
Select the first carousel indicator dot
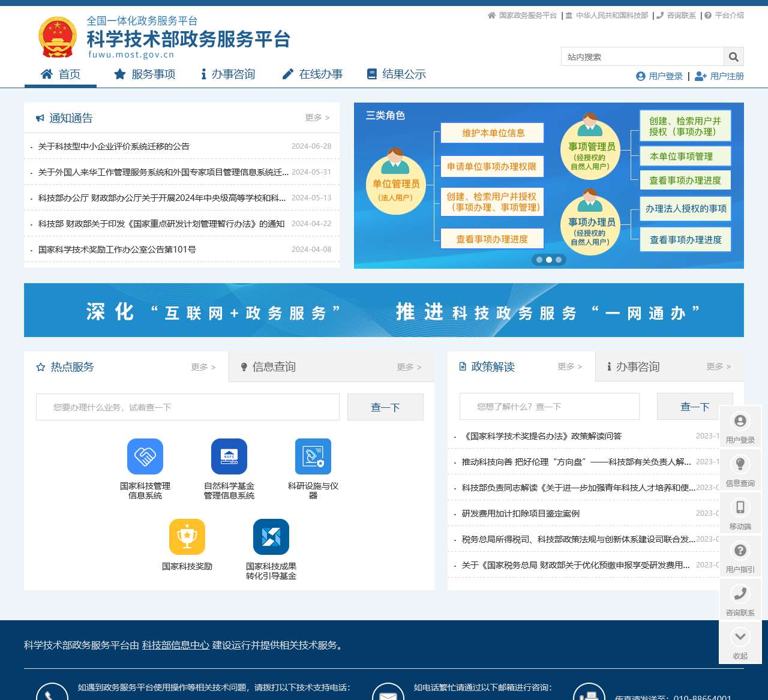coord(539,260)
